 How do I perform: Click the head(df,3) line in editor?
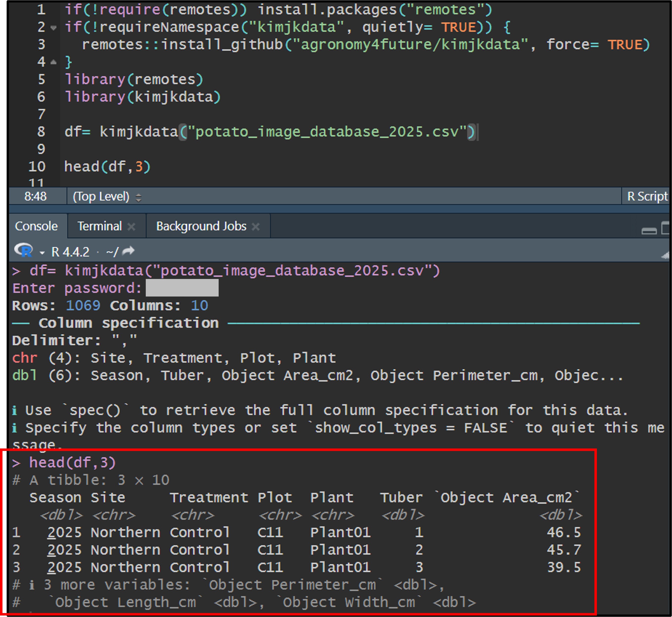(x=107, y=167)
